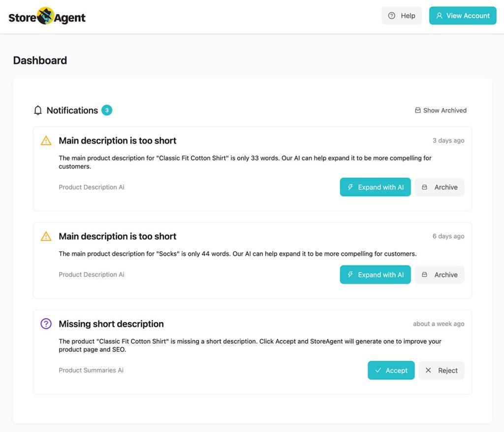Archive the Socks notification
Image resolution: width=504 pixels, height=432 pixels.
pyautogui.click(x=439, y=275)
